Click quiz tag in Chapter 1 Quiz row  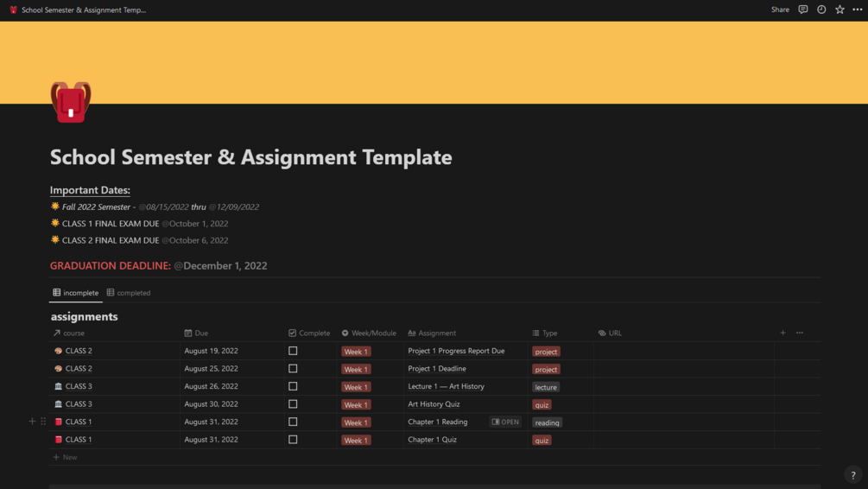pyautogui.click(x=542, y=440)
